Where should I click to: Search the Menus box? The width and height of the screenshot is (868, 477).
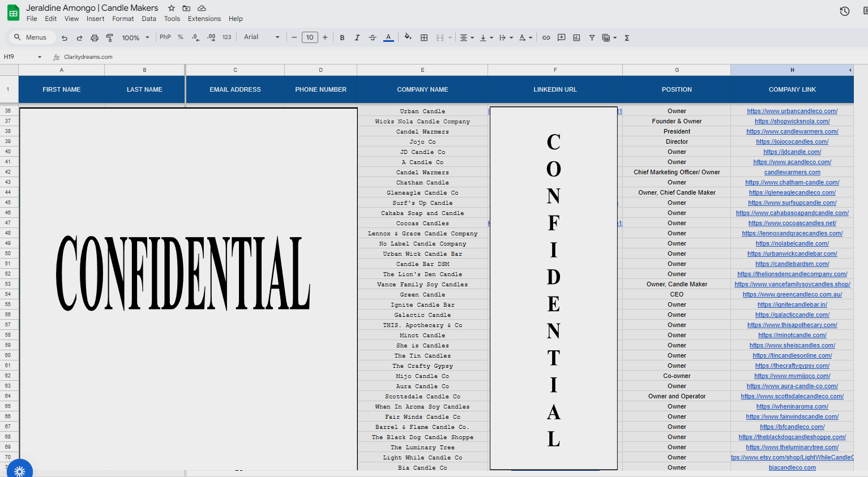(x=31, y=37)
